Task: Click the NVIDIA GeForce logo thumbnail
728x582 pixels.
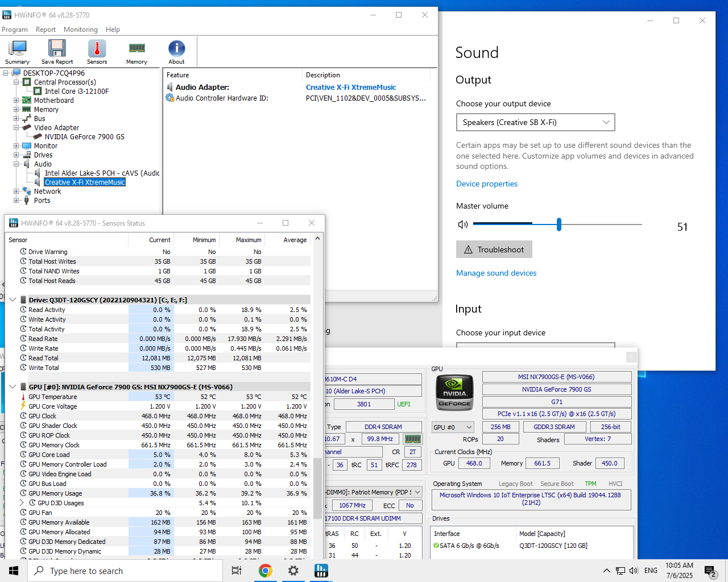Action: pyautogui.click(x=454, y=393)
